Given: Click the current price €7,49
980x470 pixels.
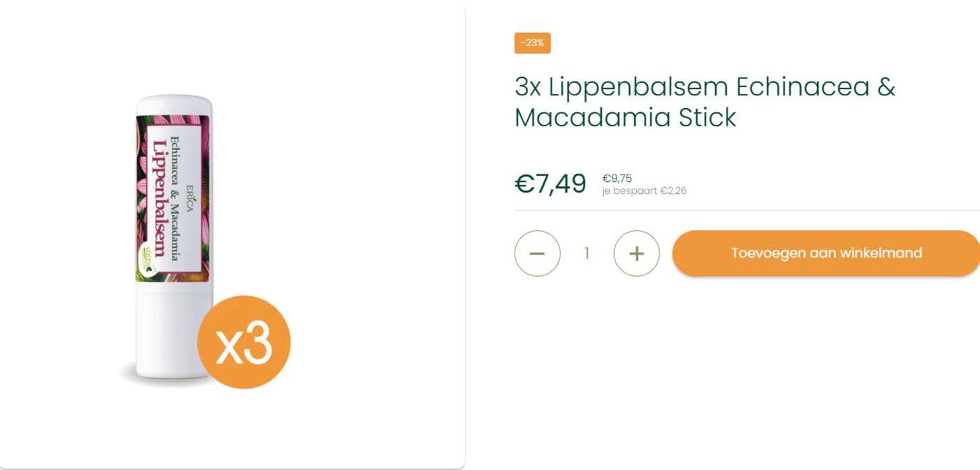Looking at the screenshot, I should tap(550, 183).
